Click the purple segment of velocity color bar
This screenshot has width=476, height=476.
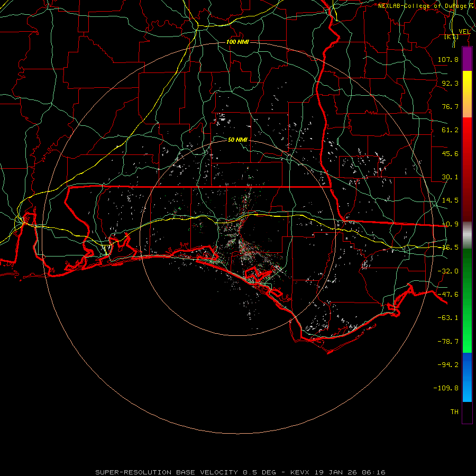tap(467, 59)
